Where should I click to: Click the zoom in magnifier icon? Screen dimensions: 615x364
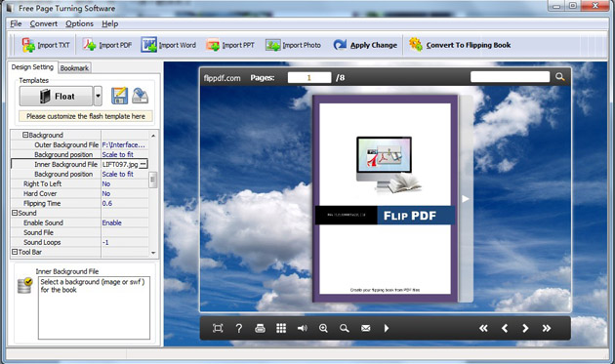point(323,328)
